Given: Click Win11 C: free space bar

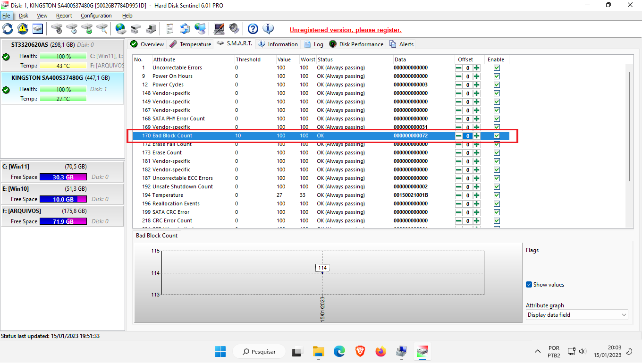Looking at the screenshot, I should (x=63, y=177).
